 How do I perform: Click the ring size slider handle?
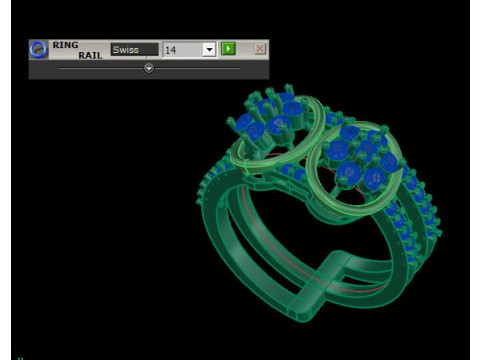coord(149,68)
